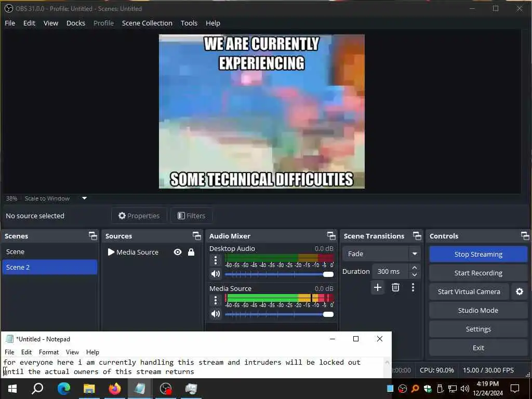Launch Microsoft Edge from taskbar

[x=63, y=389]
